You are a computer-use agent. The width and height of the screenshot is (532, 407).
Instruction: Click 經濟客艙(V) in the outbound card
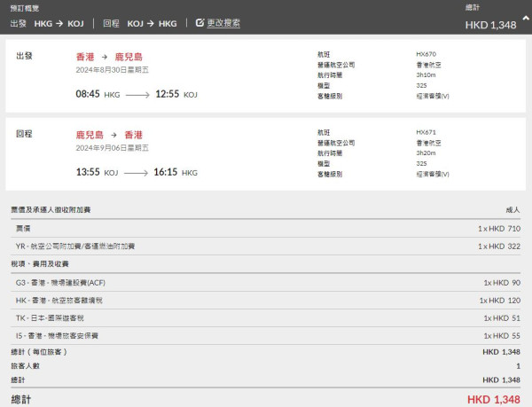click(x=433, y=96)
